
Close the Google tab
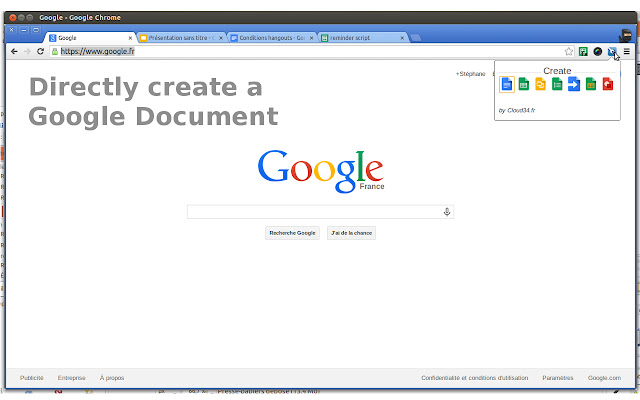click(130, 38)
